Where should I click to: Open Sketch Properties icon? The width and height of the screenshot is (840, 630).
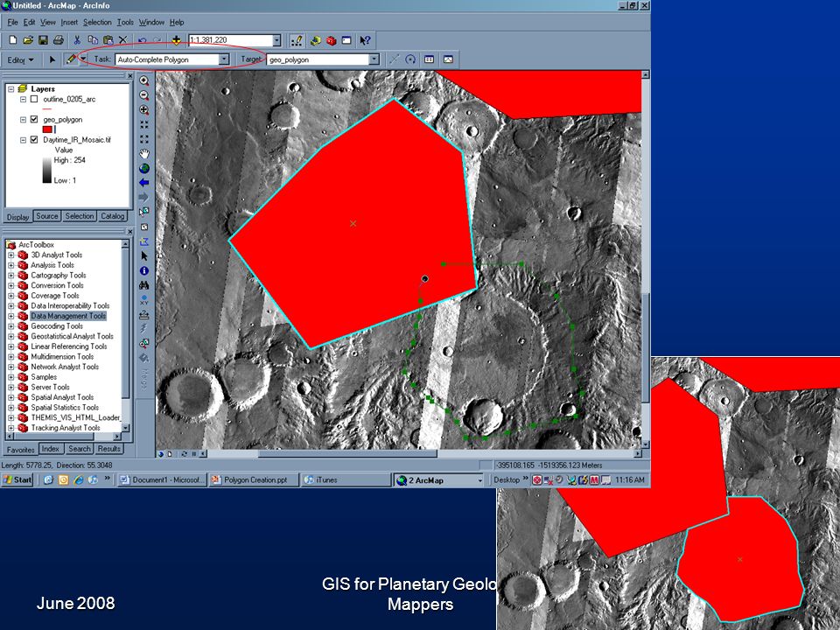[448, 59]
